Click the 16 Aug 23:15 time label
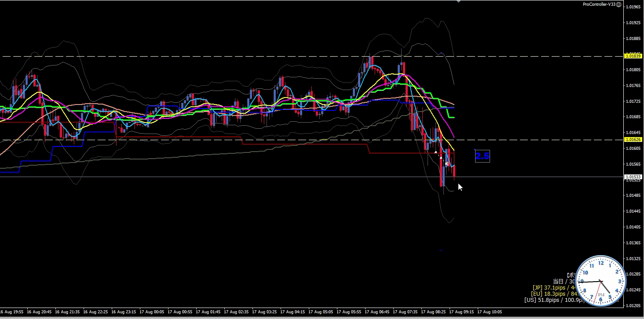Screen dimensions: 644x319 coord(123,312)
